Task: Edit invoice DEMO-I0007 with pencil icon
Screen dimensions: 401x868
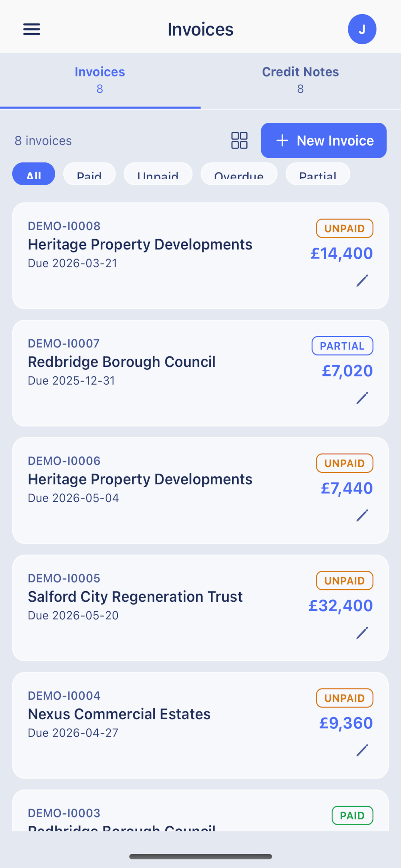Action: click(x=362, y=398)
